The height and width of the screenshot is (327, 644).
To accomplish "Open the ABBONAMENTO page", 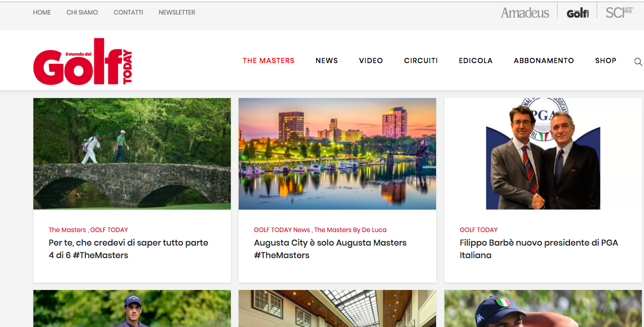I will pyautogui.click(x=543, y=60).
